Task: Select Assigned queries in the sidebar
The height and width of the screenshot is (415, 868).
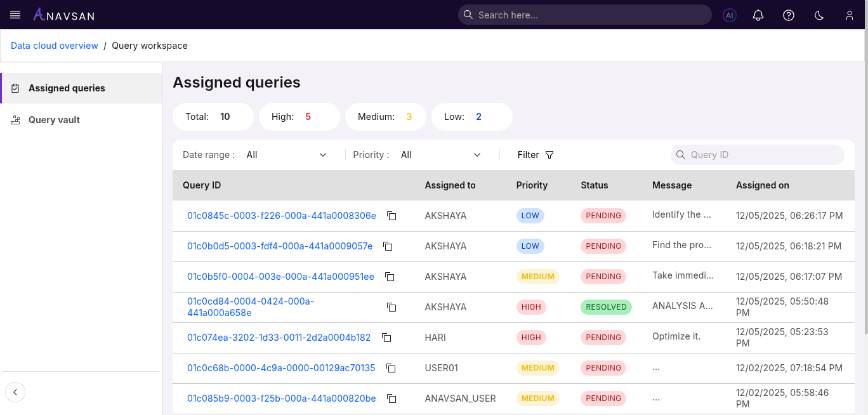Action: [67, 88]
